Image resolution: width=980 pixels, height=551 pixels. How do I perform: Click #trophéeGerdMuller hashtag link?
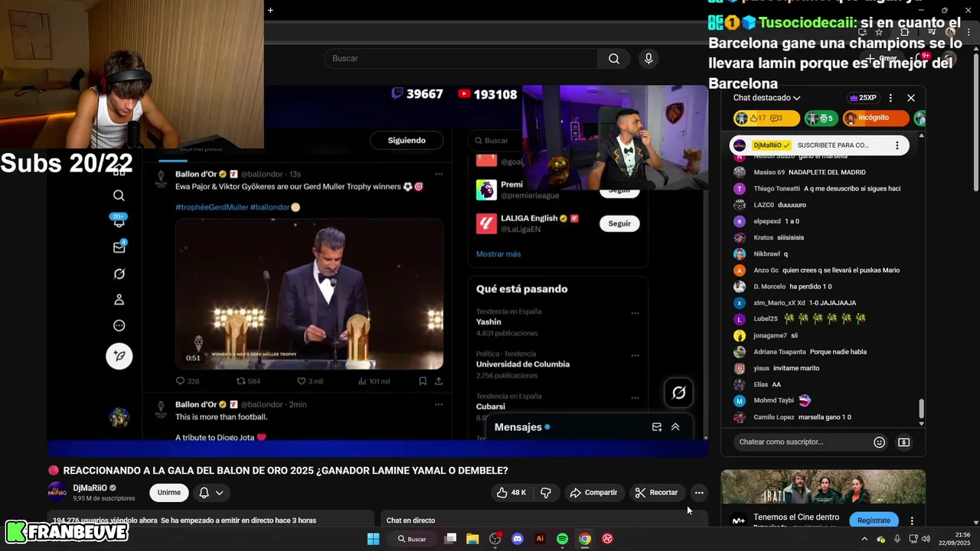click(x=211, y=207)
